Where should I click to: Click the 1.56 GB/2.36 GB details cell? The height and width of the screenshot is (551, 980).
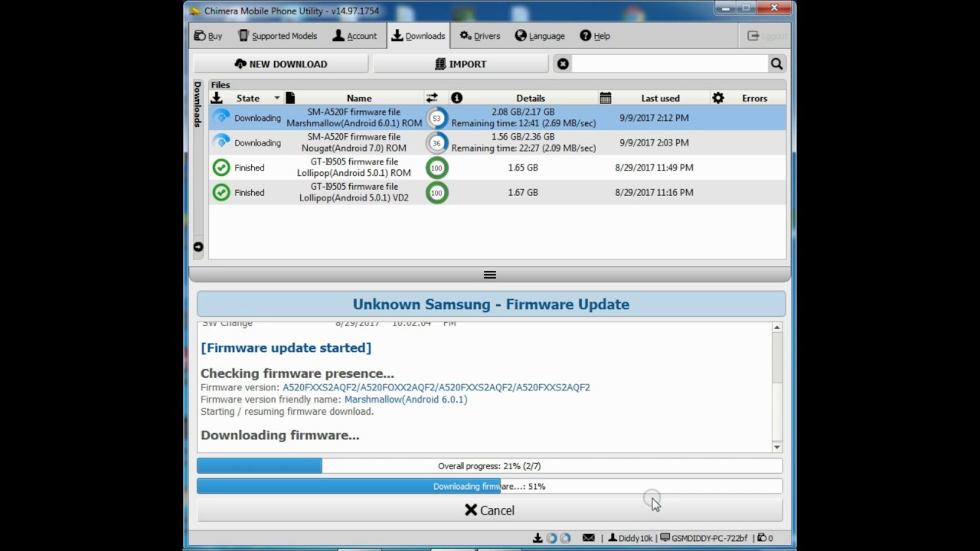coord(524,142)
